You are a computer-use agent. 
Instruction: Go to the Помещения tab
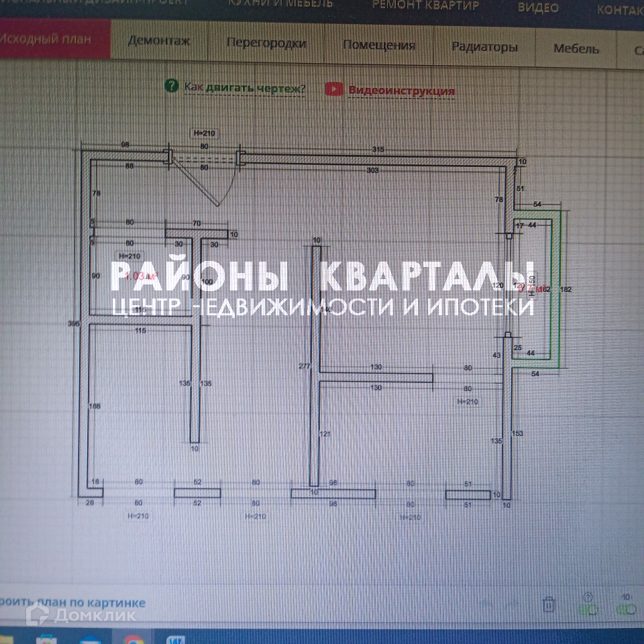(x=378, y=45)
